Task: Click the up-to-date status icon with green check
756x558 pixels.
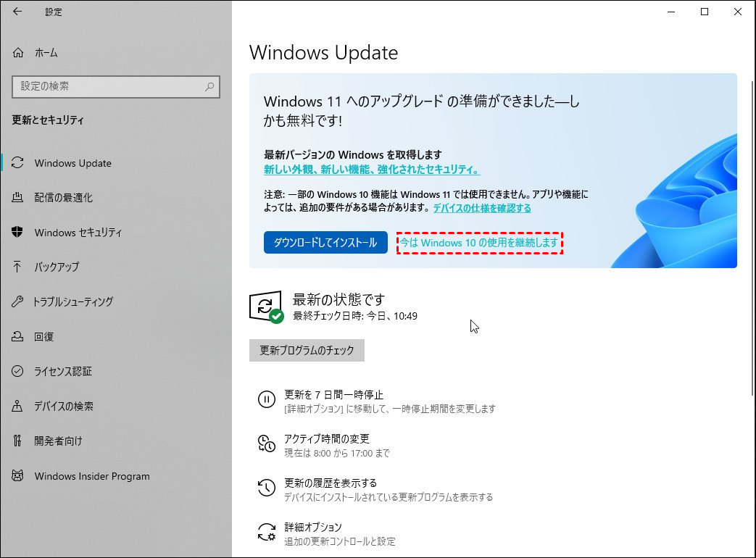Action: pos(266,307)
